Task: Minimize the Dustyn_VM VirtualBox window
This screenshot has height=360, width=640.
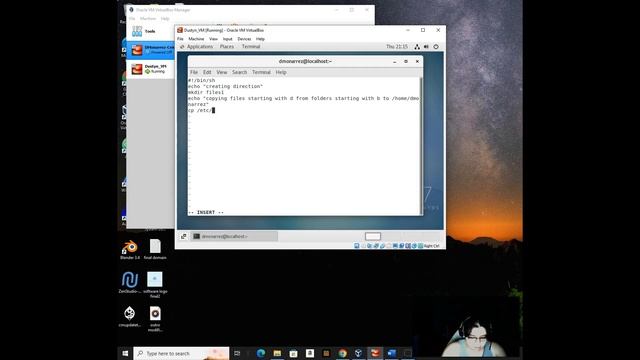Action: coord(407,30)
